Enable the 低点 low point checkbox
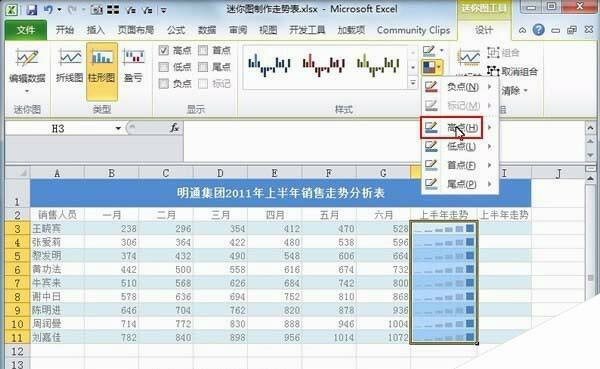The height and width of the screenshot is (369, 600). pyautogui.click(x=164, y=67)
